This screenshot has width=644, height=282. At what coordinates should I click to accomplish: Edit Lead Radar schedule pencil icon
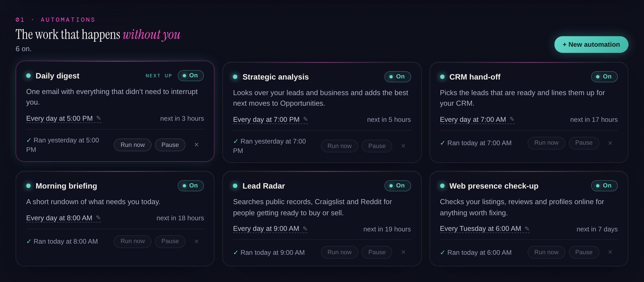click(305, 229)
